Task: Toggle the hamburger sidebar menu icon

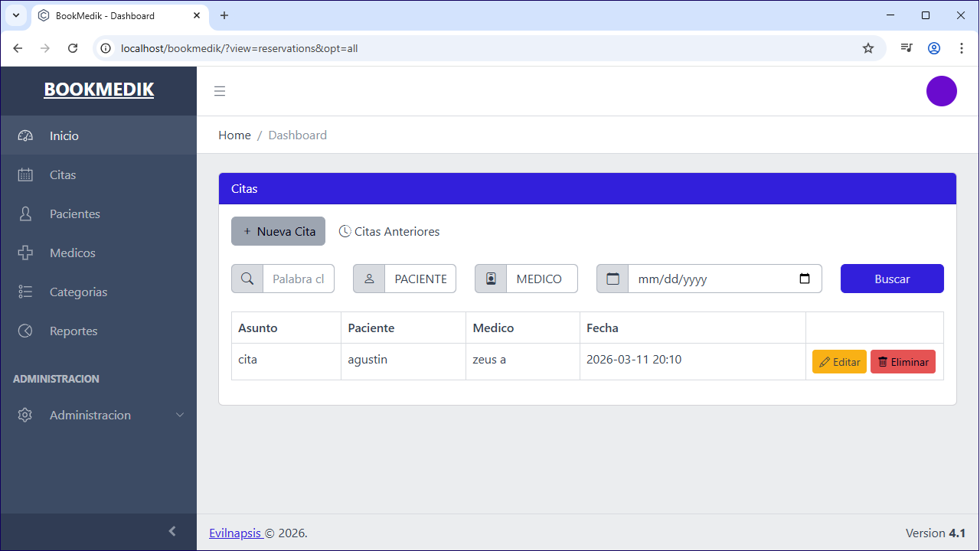Action: [x=220, y=91]
